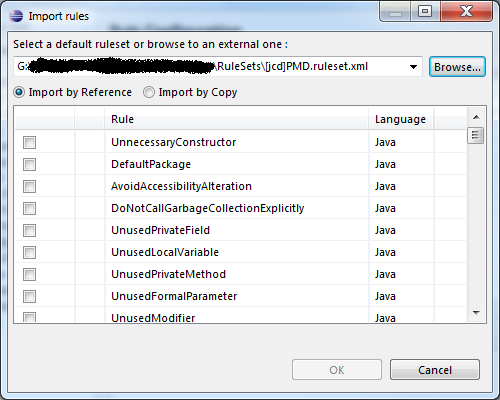Image resolution: width=500 pixels, height=400 pixels.
Task: Click the Eclipse icon in title bar
Action: 16,16
